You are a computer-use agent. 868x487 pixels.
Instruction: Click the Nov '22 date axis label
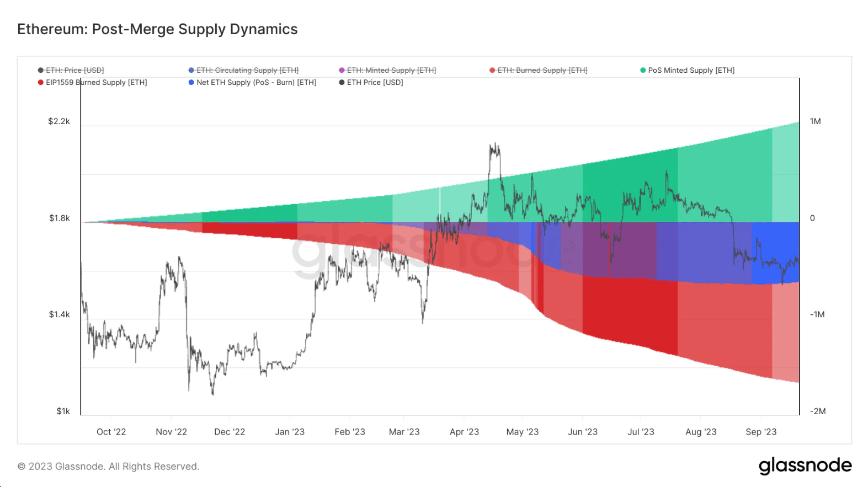171,432
